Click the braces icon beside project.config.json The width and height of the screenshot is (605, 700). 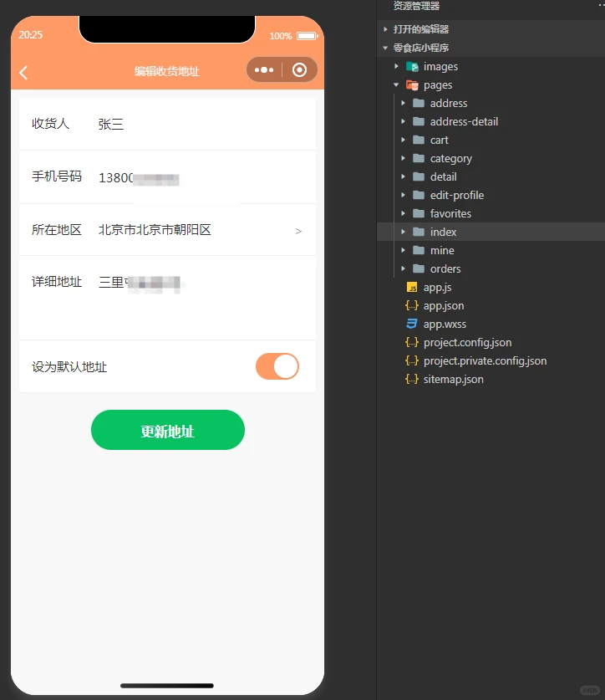pos(412,342)
